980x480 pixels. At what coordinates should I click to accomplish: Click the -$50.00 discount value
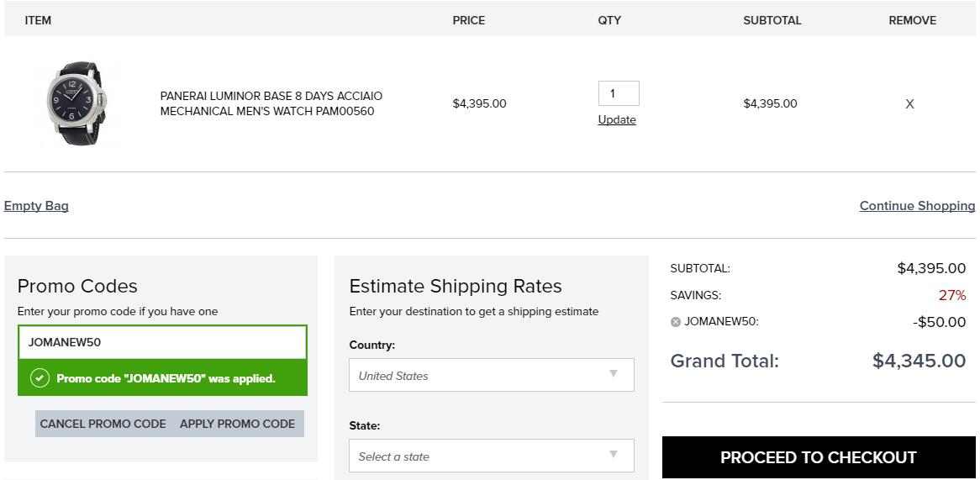[939, 322]
